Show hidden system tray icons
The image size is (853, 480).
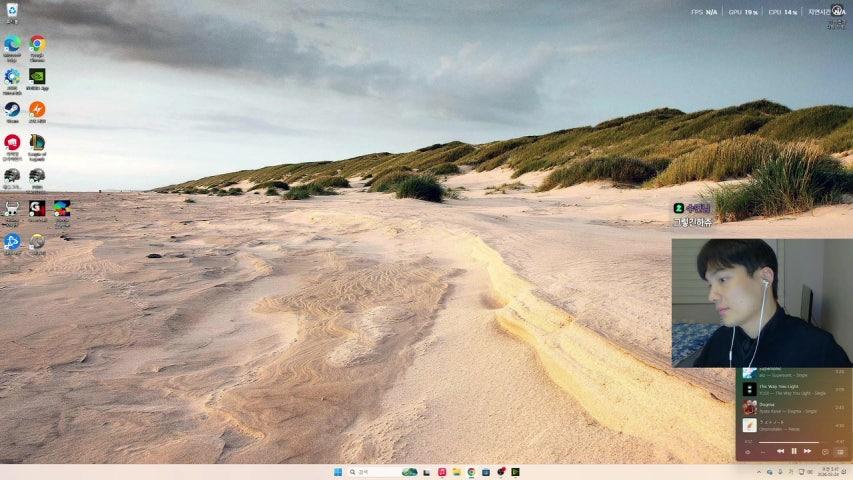(x=759, y=472)
